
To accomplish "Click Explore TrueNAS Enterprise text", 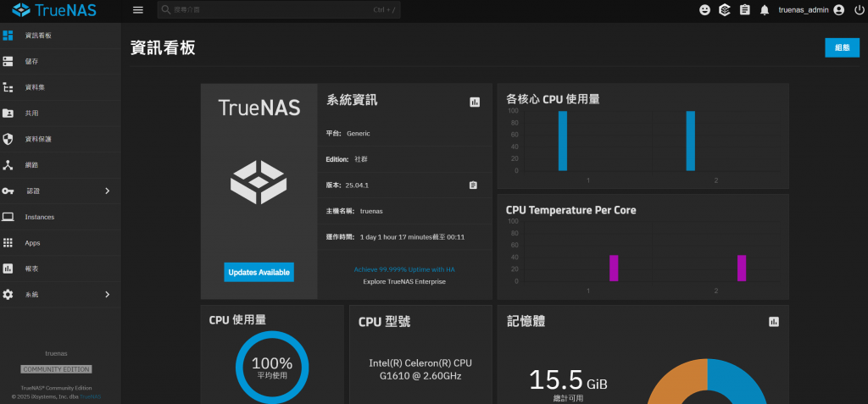I will click(x=404, y=282).
